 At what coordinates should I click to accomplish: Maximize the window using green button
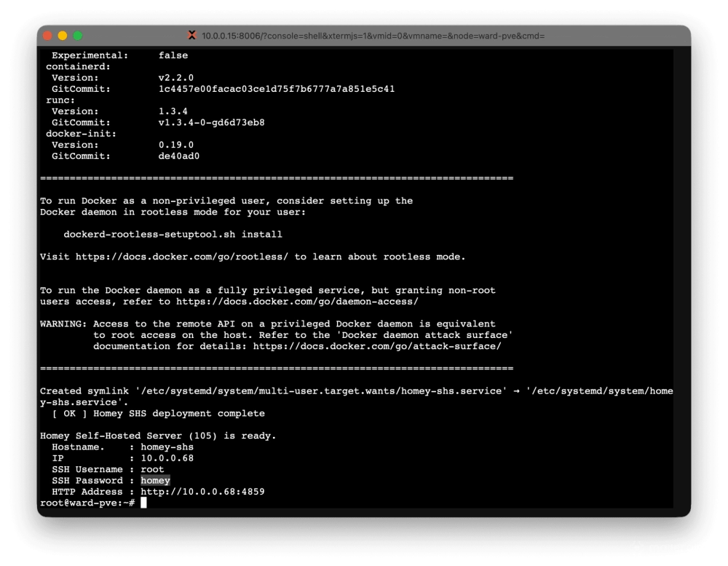78,36
